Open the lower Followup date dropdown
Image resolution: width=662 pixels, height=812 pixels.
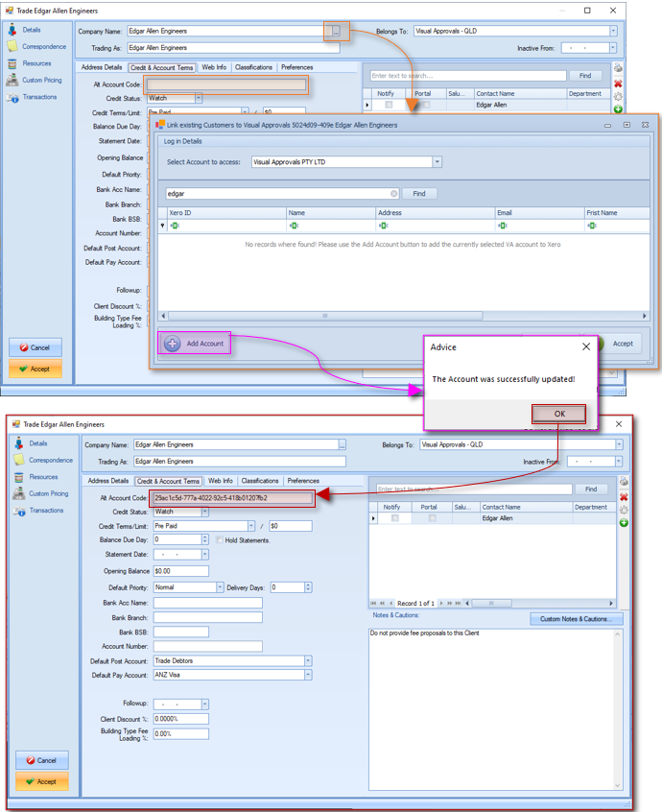click(x=205, y=705)
